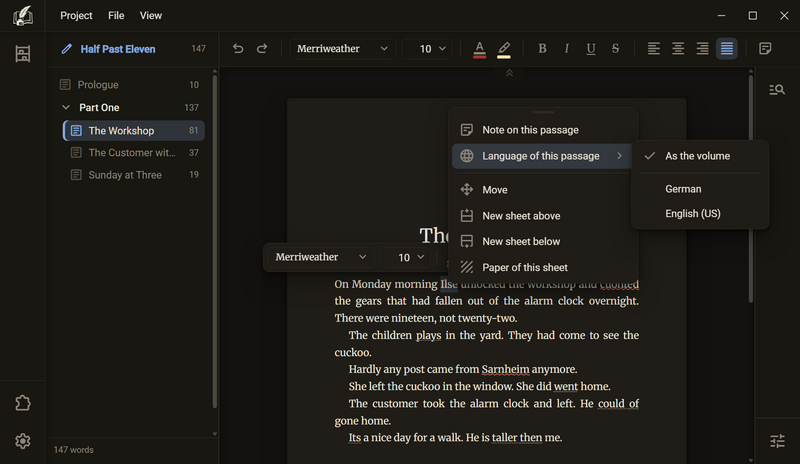Choose Note on this passage

pos(542,130)
